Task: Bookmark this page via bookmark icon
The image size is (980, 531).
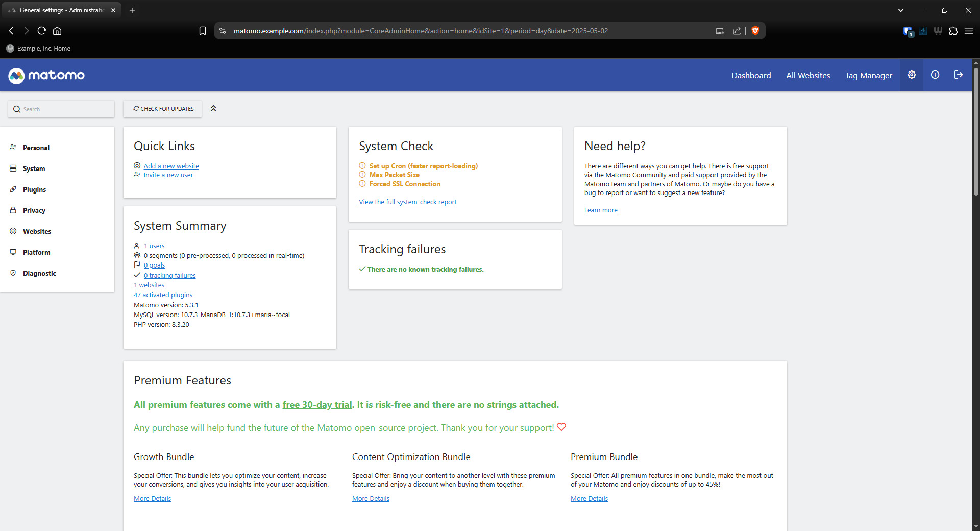Action: pos(202,31)
